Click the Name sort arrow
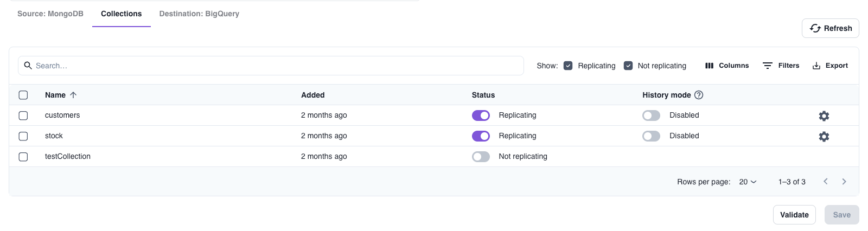The height and width of the screenshot is (231, 868). tap(73, 95)
